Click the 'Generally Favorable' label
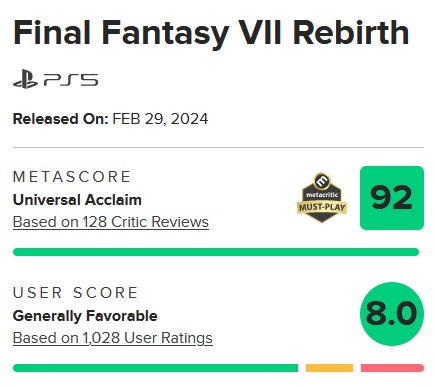 point(85,316)
